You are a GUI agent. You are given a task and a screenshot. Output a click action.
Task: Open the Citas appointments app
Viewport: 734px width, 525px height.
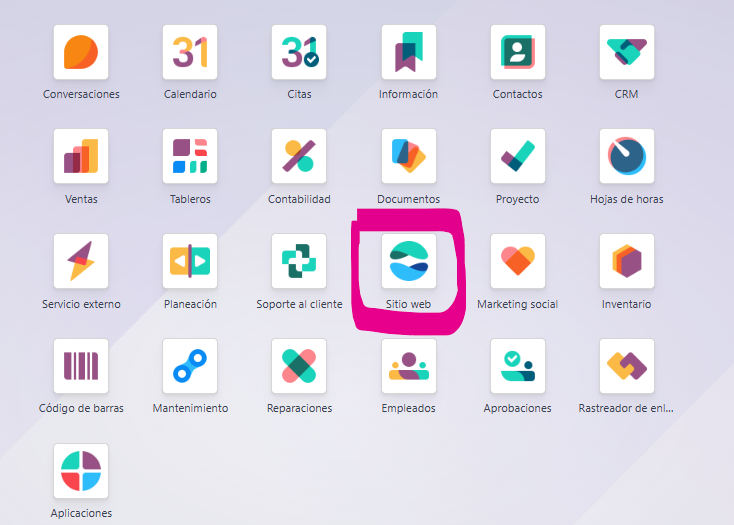click(x=299, y=52)
